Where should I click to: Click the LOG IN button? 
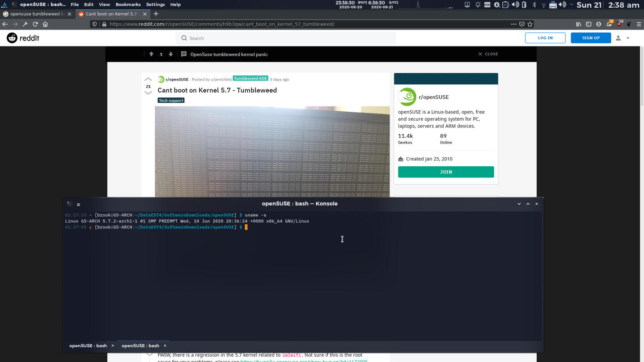(x=545, y=38)
